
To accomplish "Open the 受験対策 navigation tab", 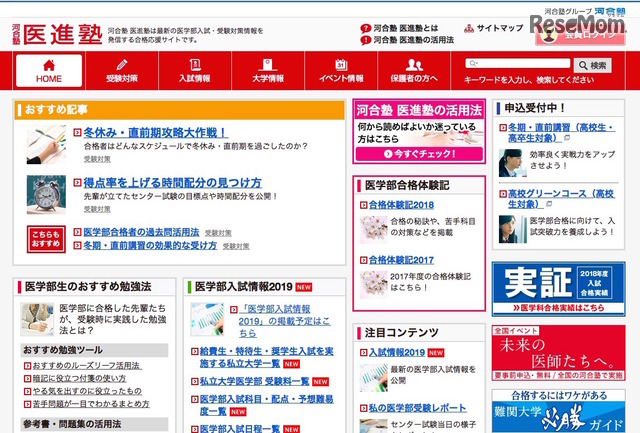I will pos(122,71).
